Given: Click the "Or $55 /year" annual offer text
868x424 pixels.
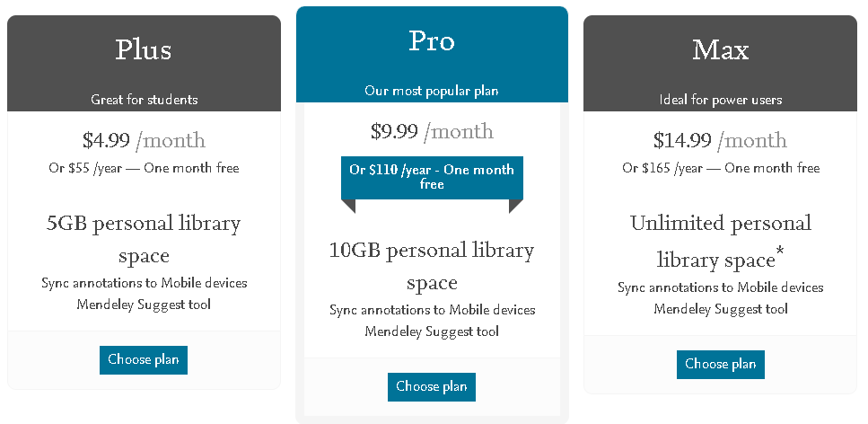Looking at the screenshot, I should pyautogui.click(x=144, y=168).
